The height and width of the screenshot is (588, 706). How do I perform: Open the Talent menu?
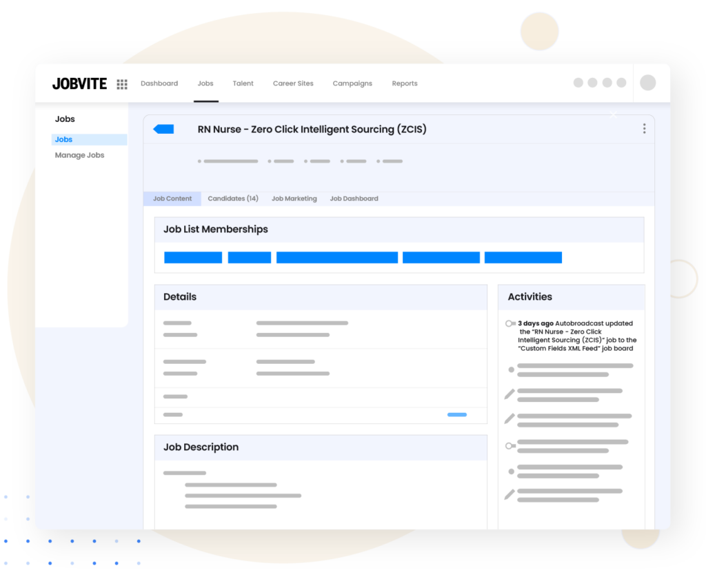coord(243,83)
